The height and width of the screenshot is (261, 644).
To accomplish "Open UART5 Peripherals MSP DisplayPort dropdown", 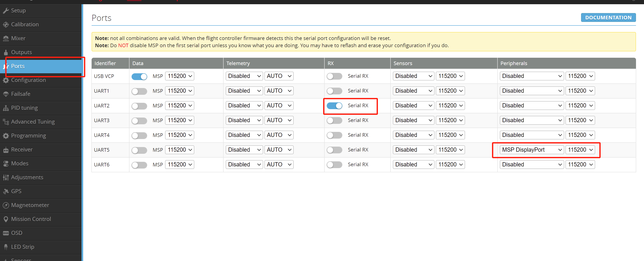I will 532,150.
